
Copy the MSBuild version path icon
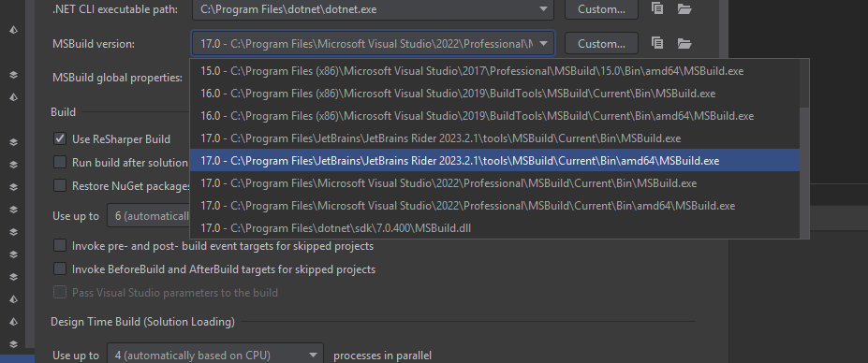click(x=657, y=43)
